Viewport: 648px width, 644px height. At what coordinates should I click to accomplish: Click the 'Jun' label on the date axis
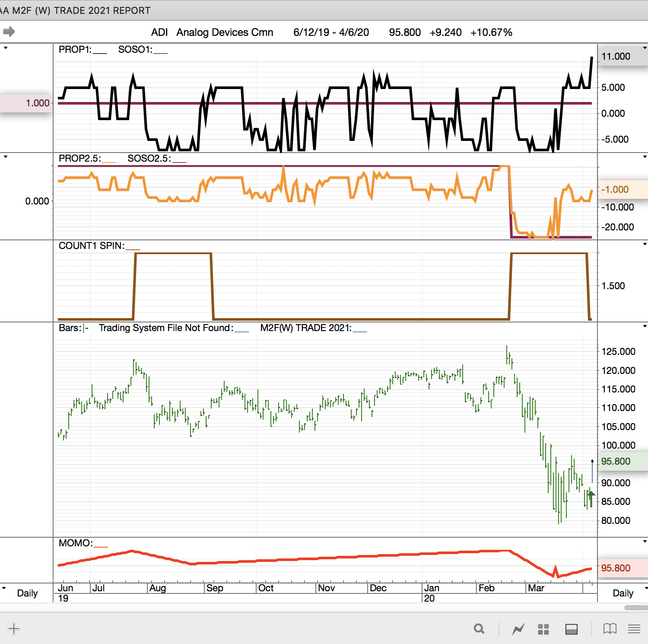66,588
